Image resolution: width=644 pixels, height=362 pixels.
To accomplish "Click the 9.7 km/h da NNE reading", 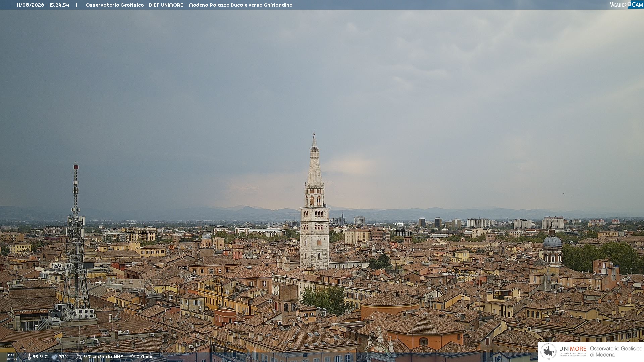I will click(x=103, y=357).
